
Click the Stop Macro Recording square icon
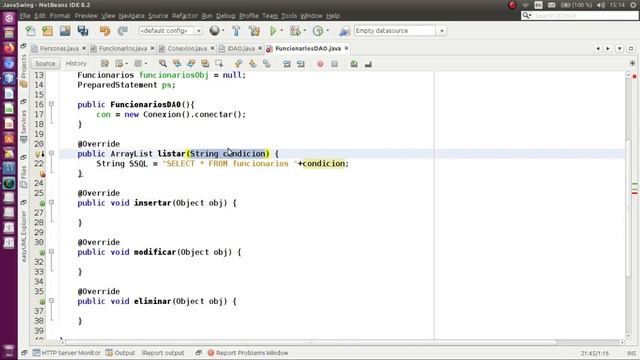(334, 64)
